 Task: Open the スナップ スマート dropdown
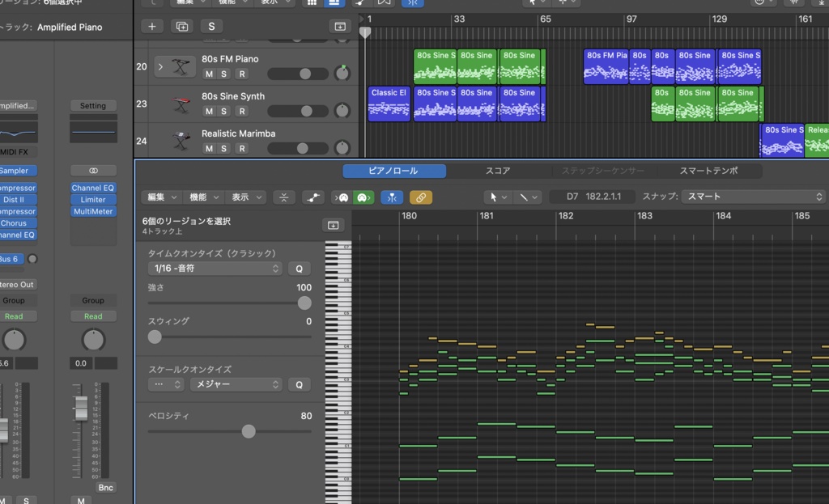pyautogui.click(x=753, y=197)
